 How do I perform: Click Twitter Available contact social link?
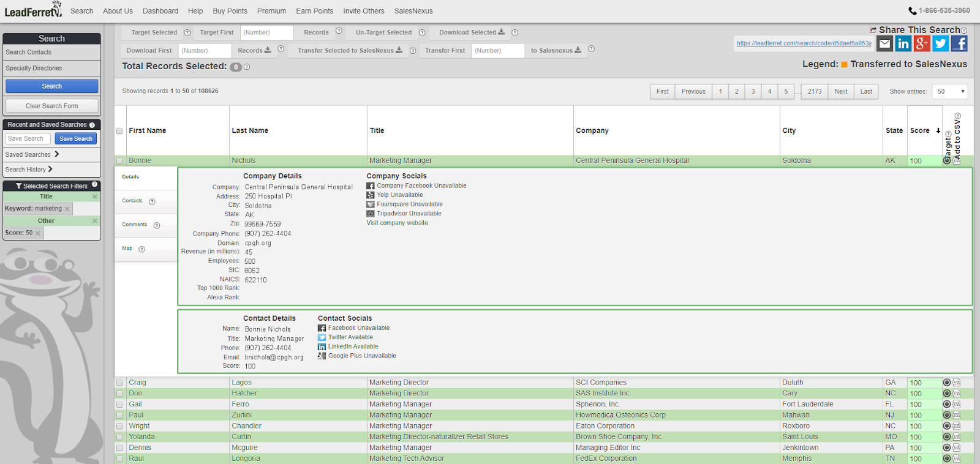click(x=350, y=337)
